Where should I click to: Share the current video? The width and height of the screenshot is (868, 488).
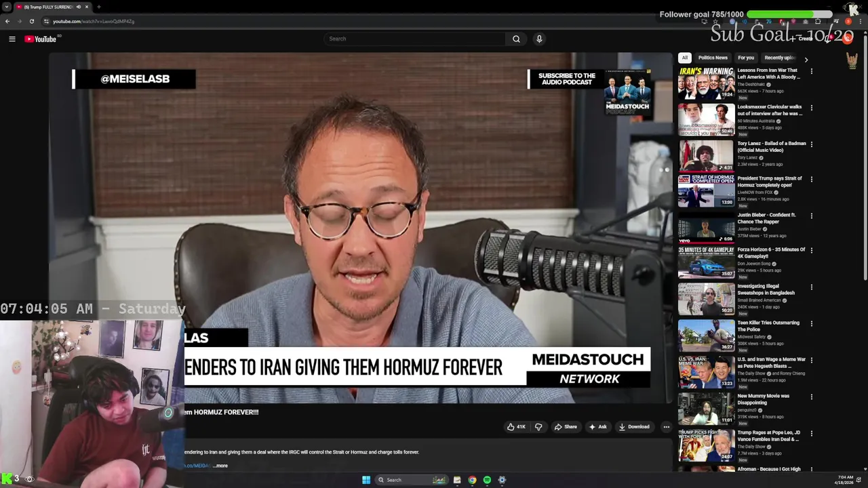tap(566, 427)
